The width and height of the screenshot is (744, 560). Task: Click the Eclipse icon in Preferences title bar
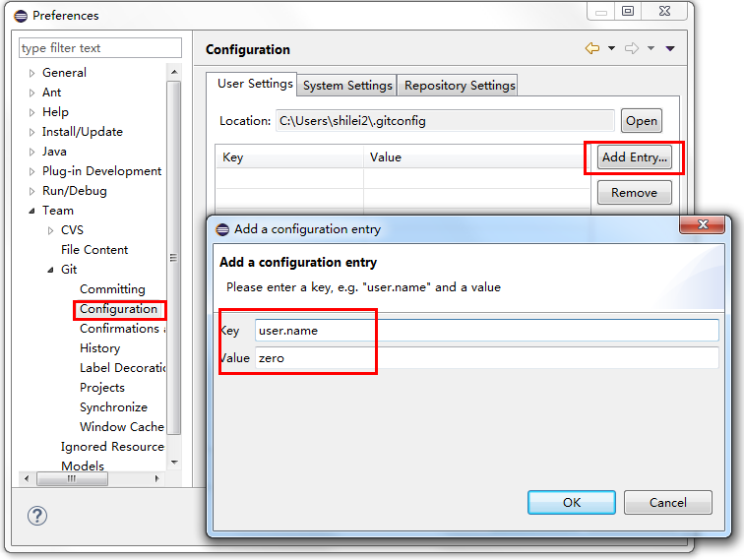pyautogui.click(x=21, y=16)
